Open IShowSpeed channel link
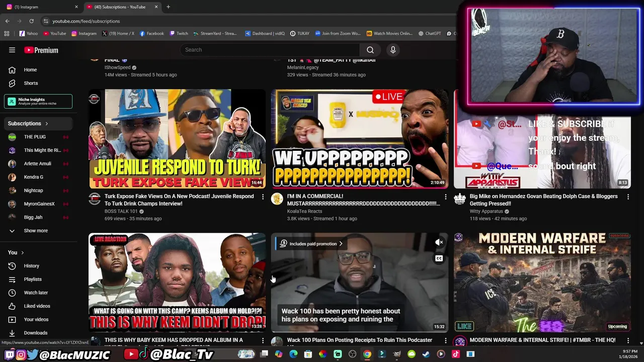The height and width of the screenshot is (362, 644). (117, 67)
